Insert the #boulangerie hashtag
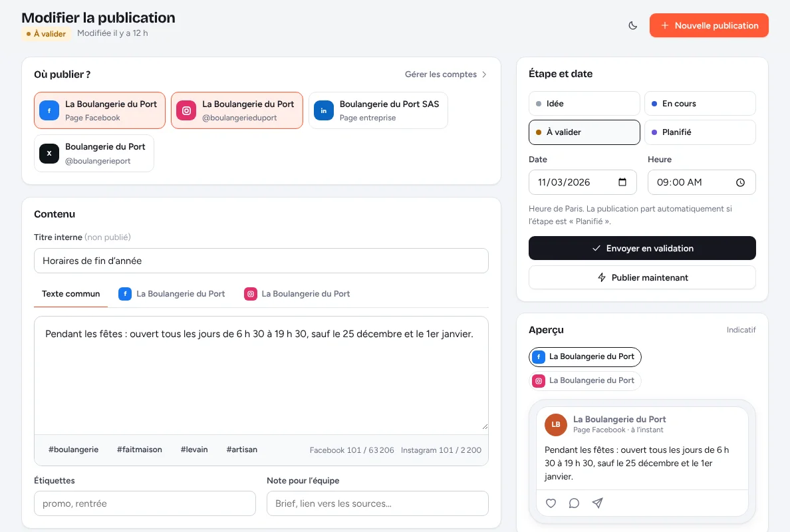Image resolution: width=790 pixels, height=532 pixels. pyautogui.click(x=74, y=450)
